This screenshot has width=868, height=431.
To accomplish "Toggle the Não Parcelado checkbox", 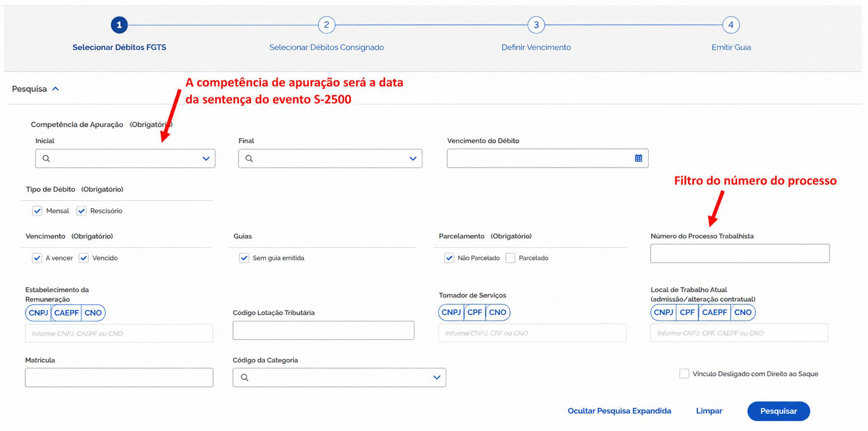I will coord(449,258).
